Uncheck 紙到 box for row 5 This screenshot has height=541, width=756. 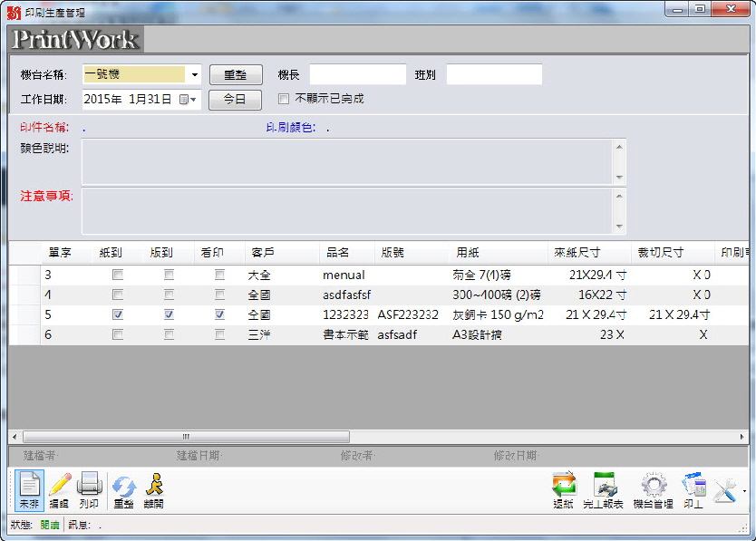pyautogui.click(x=118, y=314)
